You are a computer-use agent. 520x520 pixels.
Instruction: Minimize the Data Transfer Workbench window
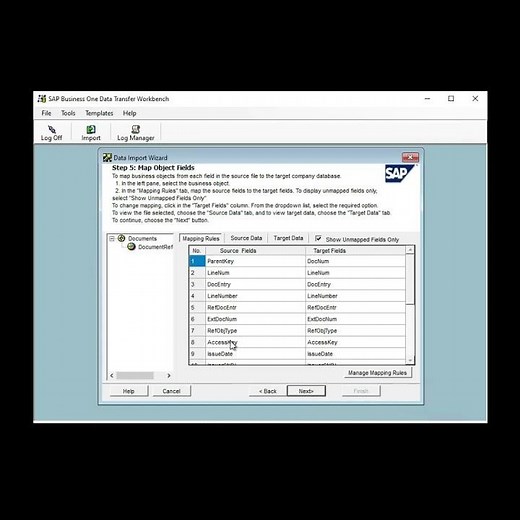(x=427, y=98)
